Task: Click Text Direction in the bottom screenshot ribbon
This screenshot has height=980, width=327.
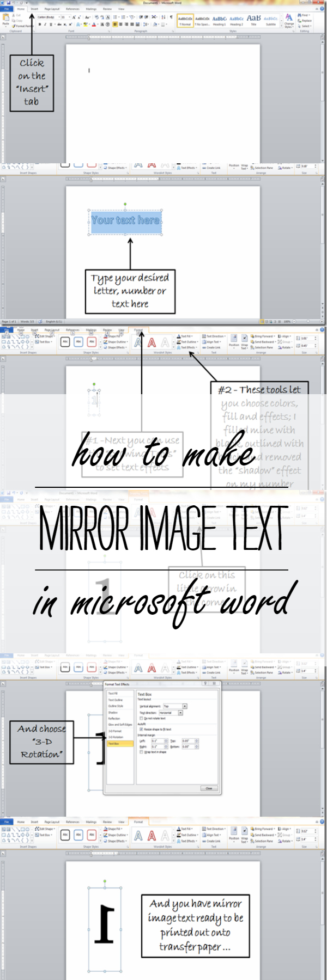Action: [215, 829]
